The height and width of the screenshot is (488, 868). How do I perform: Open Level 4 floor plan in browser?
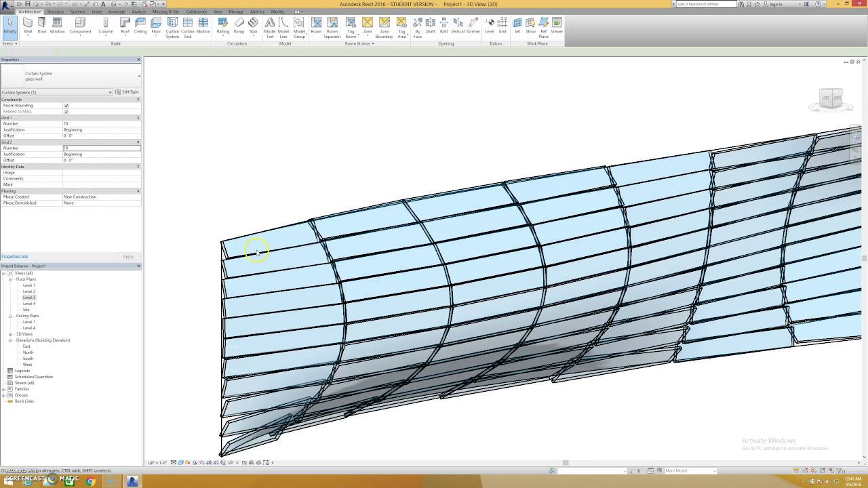click(x=29, y=304)
